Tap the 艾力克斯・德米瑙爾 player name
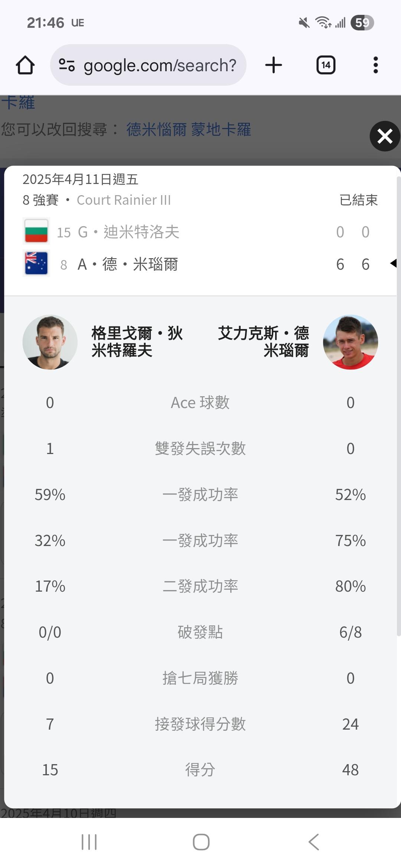This screenshot has height=868, width=401. pyautogui.click(x=264, y=342)
